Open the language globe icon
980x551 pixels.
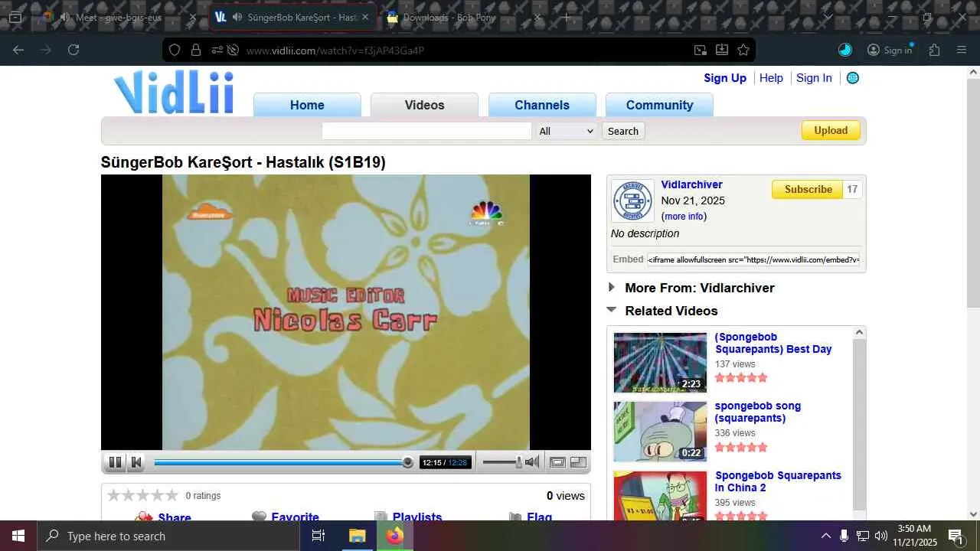(852, 78)
